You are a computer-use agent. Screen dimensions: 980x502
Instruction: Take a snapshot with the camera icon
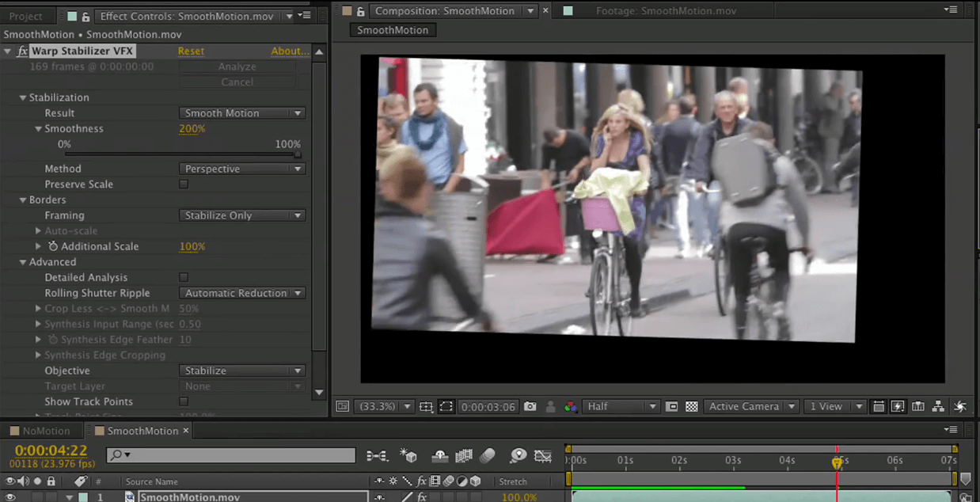[530, 407]
